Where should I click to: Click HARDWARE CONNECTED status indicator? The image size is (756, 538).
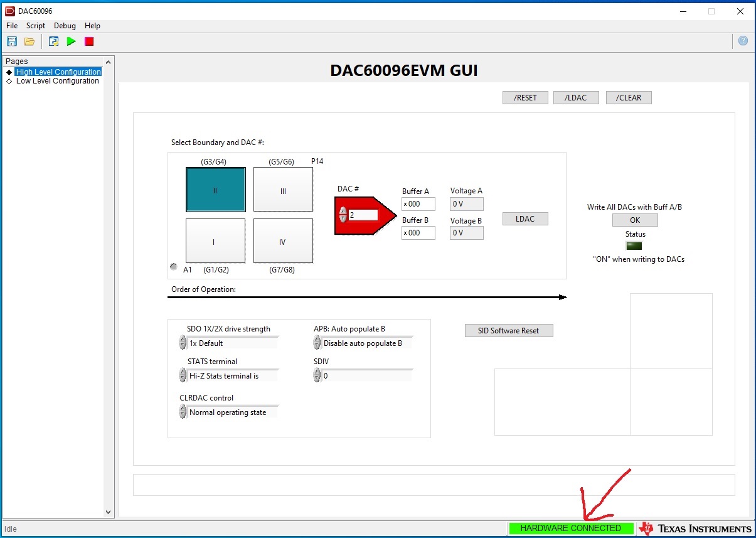click(x=571, y=529)
